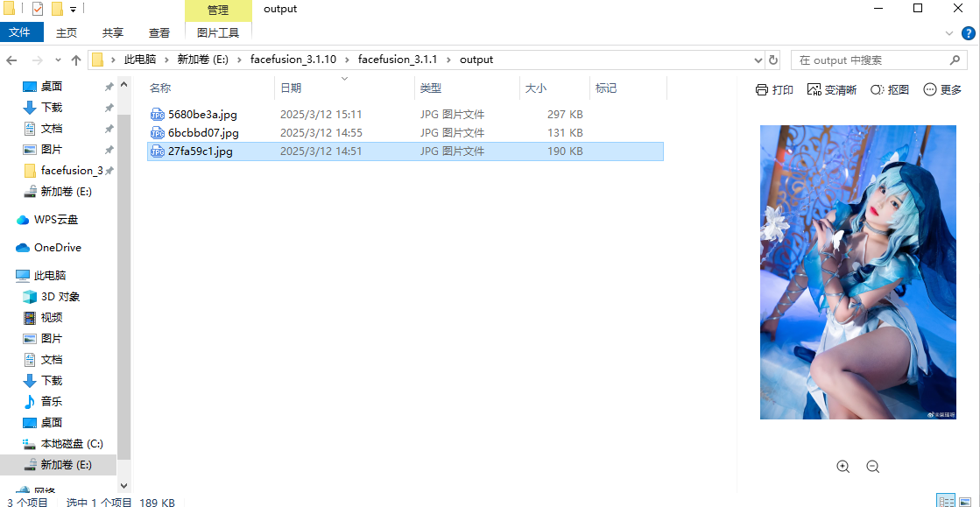980x507 pixels.
Task: Select file 27fa59c1.jpg
Action: click(x=405, y=151)
